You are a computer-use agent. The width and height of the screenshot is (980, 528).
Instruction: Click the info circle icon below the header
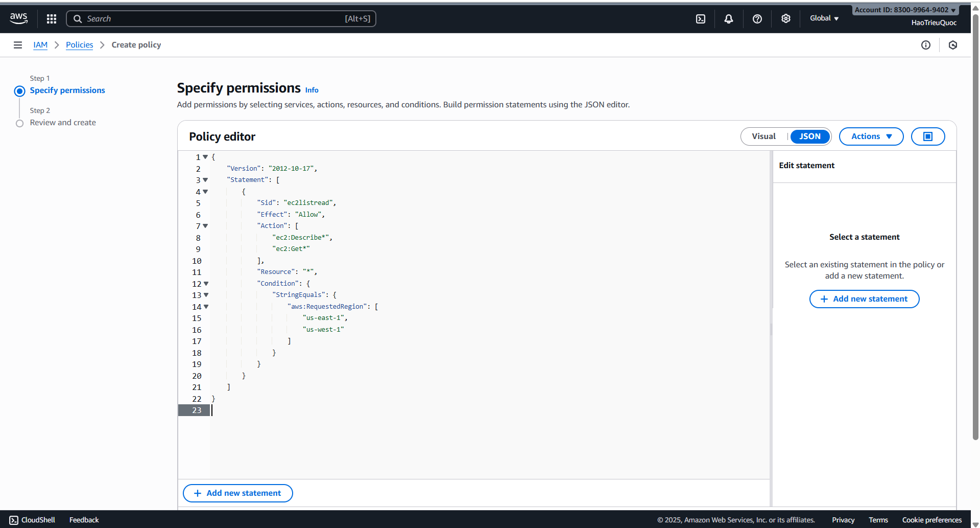pyautogui.click(x=926, y=45)
